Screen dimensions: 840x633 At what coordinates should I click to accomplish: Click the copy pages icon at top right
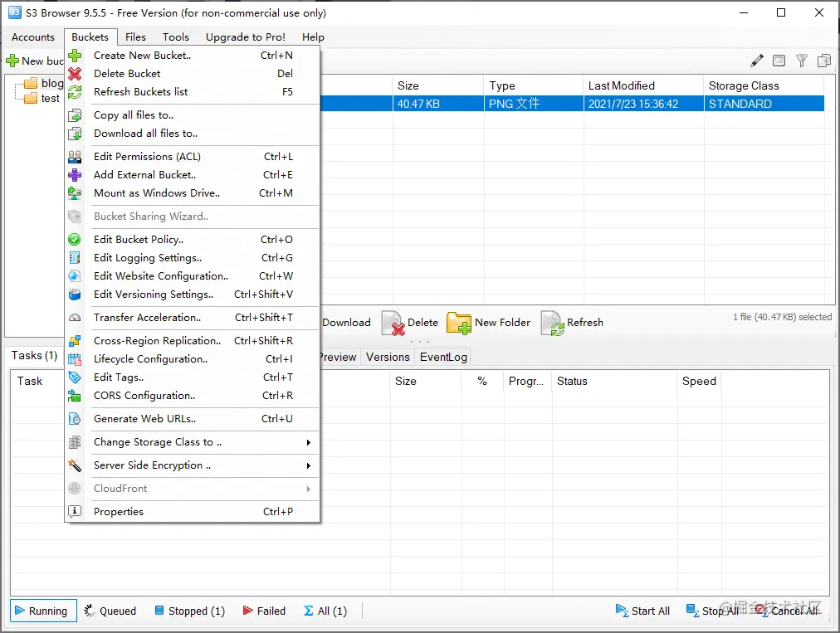(824, 61)
